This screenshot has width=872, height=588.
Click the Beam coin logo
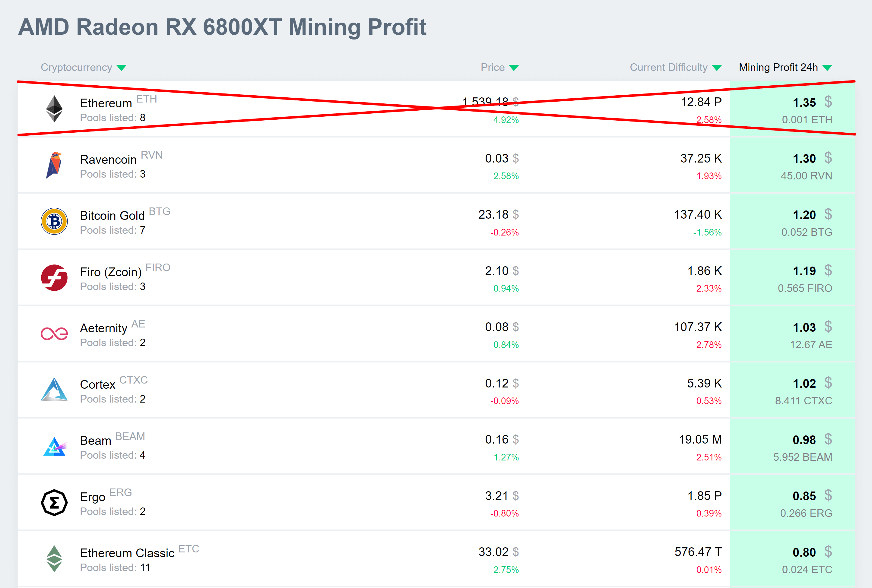click(54, 446)
